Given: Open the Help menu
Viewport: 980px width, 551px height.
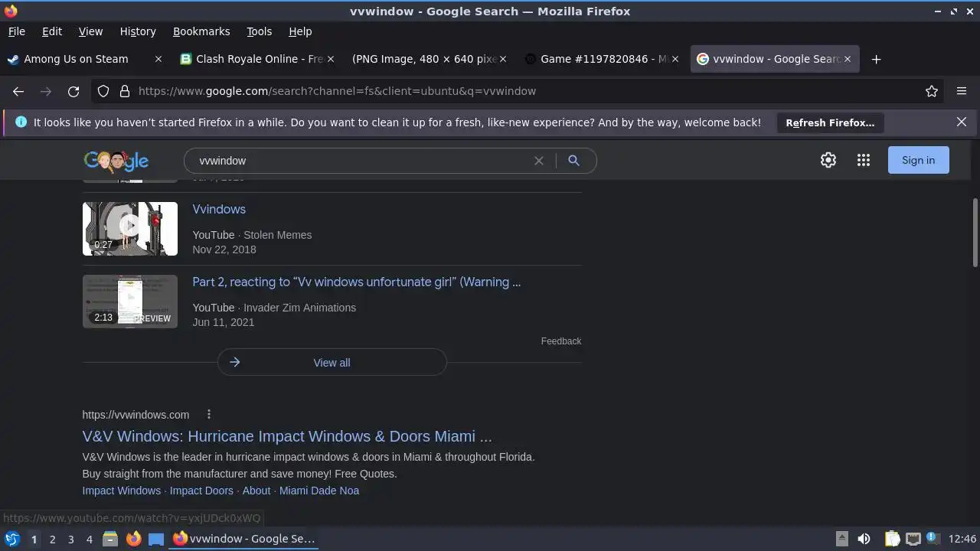Looking at the screenshot, I should [300, 31].
